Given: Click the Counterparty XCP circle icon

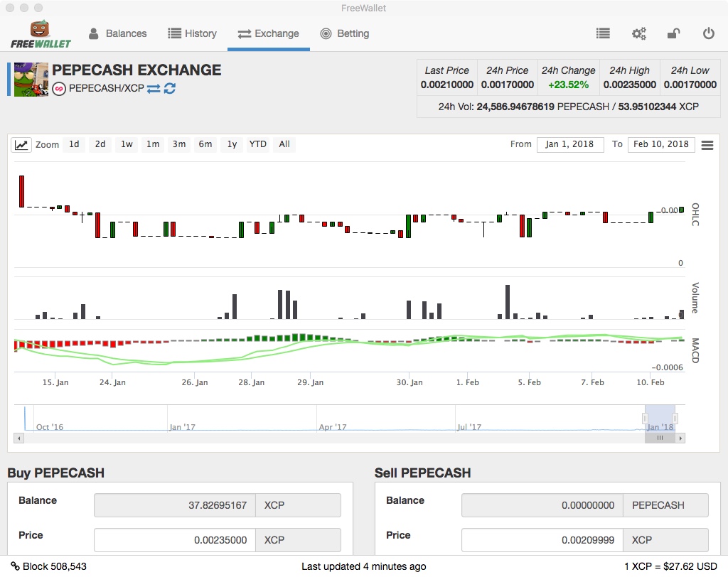Looking at the screenshot, I should tap(59, 88).
